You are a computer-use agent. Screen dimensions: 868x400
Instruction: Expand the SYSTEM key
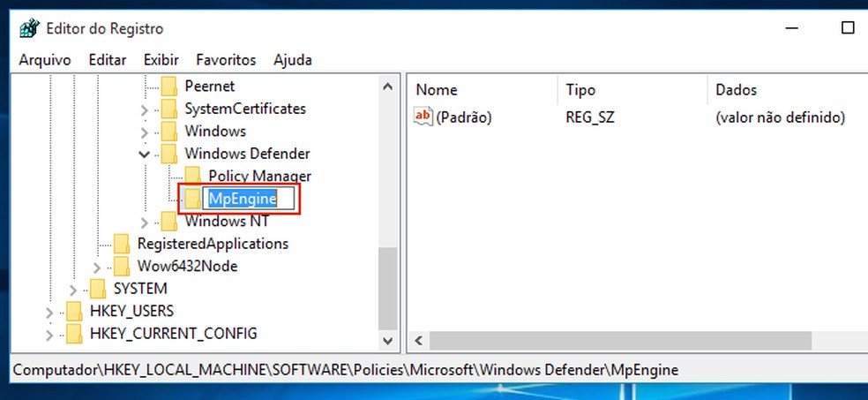coord(73,290)
